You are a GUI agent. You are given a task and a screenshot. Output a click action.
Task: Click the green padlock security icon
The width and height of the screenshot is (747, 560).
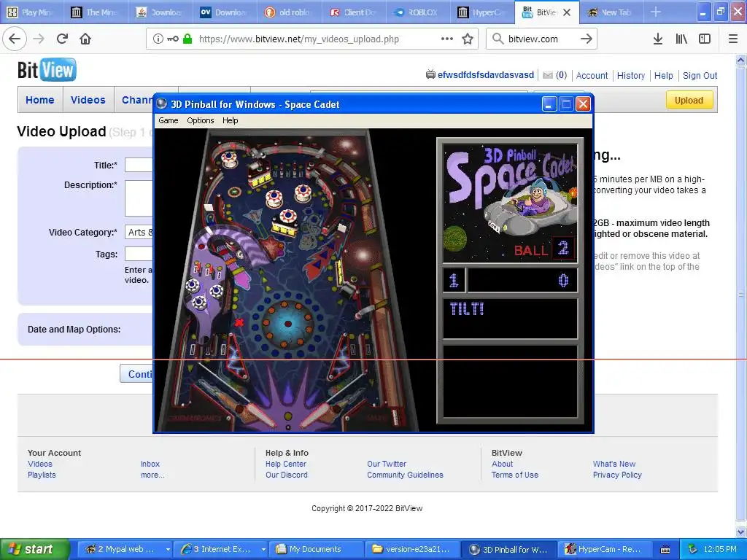click(x=187, y=39)
